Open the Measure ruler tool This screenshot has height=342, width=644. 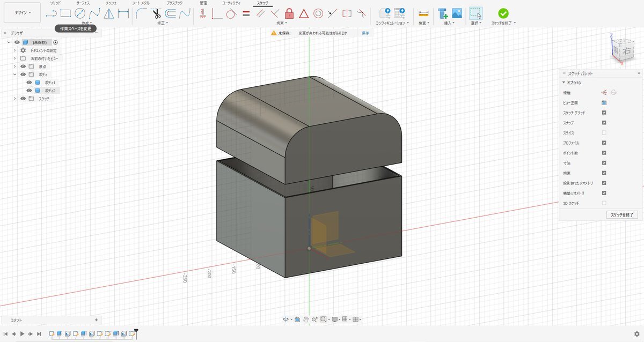coord(423,13)
